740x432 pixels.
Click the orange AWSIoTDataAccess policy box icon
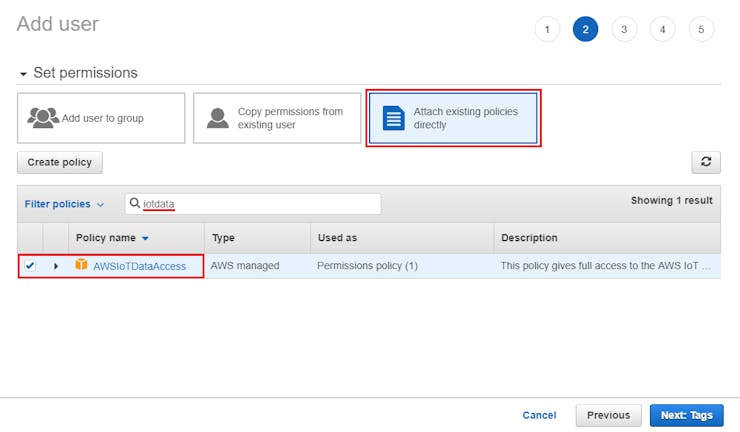click(x=82, y=265)
